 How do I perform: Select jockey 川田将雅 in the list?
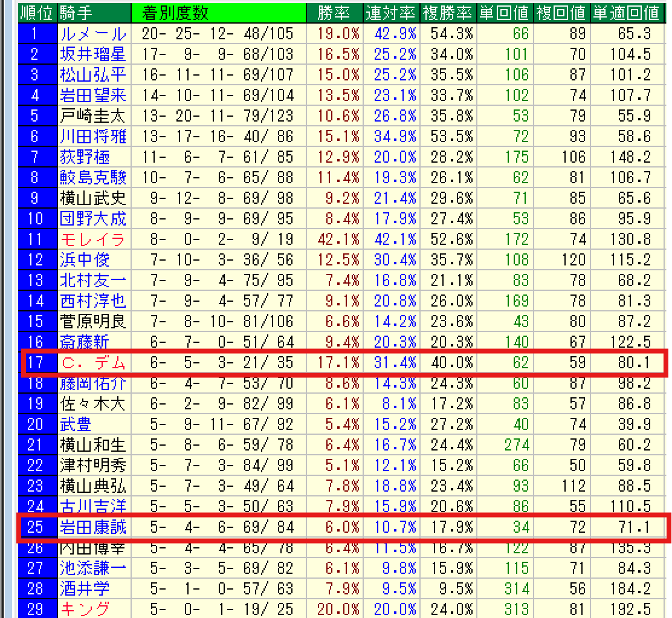(x=93, y=137)
